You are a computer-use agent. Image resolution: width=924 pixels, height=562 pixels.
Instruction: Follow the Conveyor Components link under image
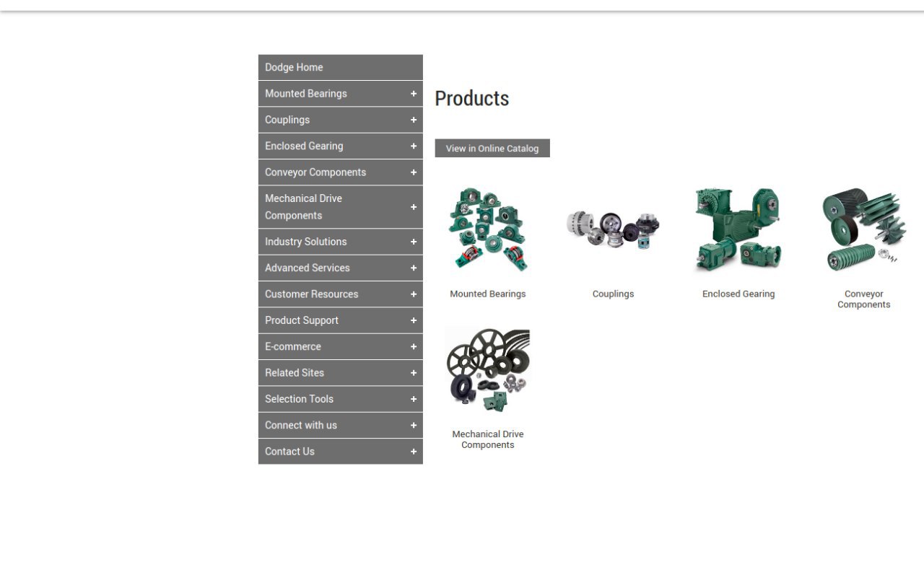[x=864, y=299]
